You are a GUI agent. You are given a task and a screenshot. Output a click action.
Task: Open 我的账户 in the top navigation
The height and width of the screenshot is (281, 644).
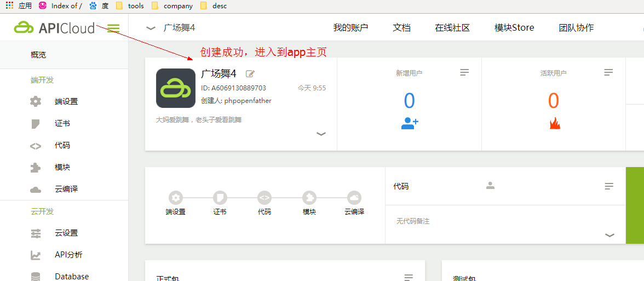point(350,28)
